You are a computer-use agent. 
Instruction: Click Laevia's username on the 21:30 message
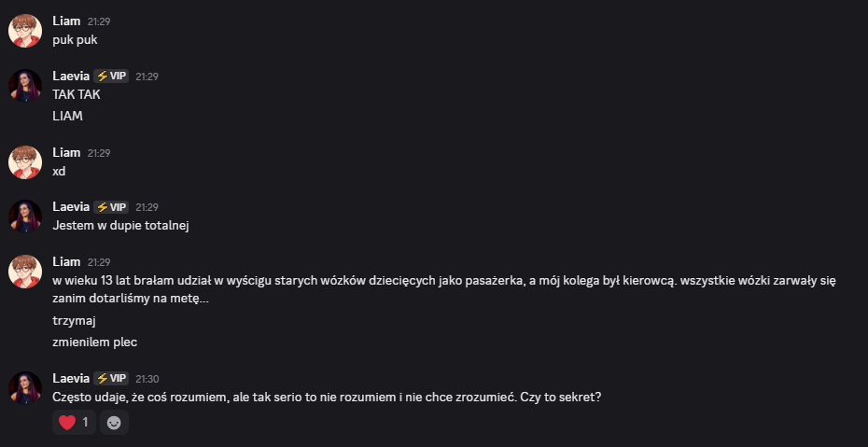coord(71,379)
